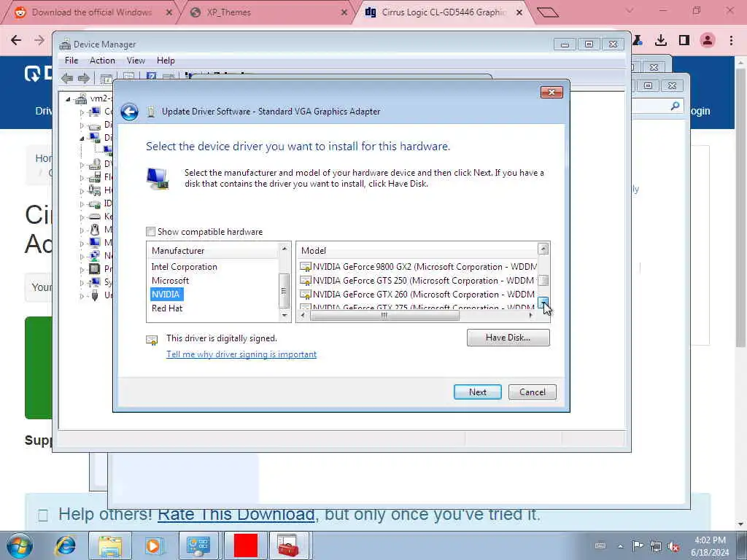
Task: Switch to the 'Download the official Windows' tab
Action: coord(92,12)
